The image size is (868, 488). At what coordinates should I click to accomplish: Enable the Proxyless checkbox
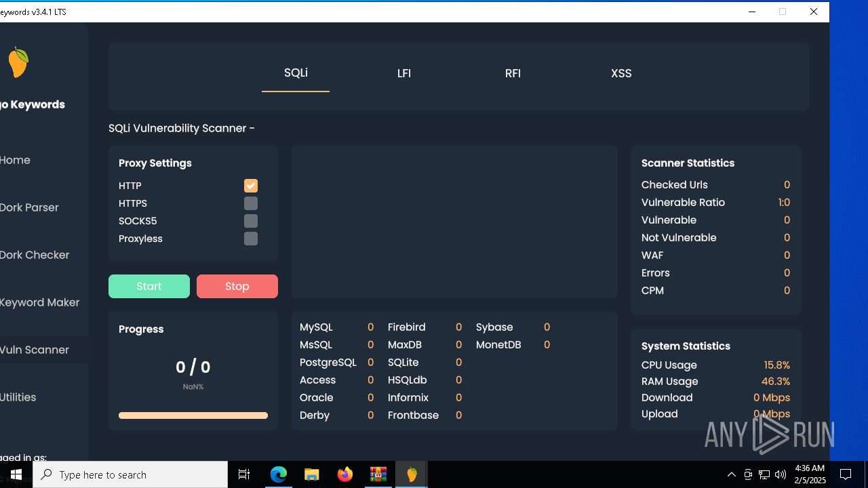251,239
